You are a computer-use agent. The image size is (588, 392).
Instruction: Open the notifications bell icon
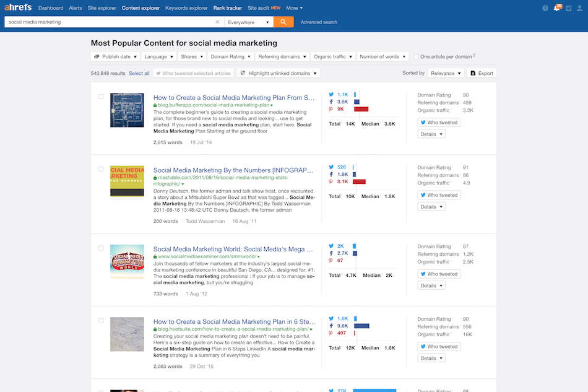point(556,8)
